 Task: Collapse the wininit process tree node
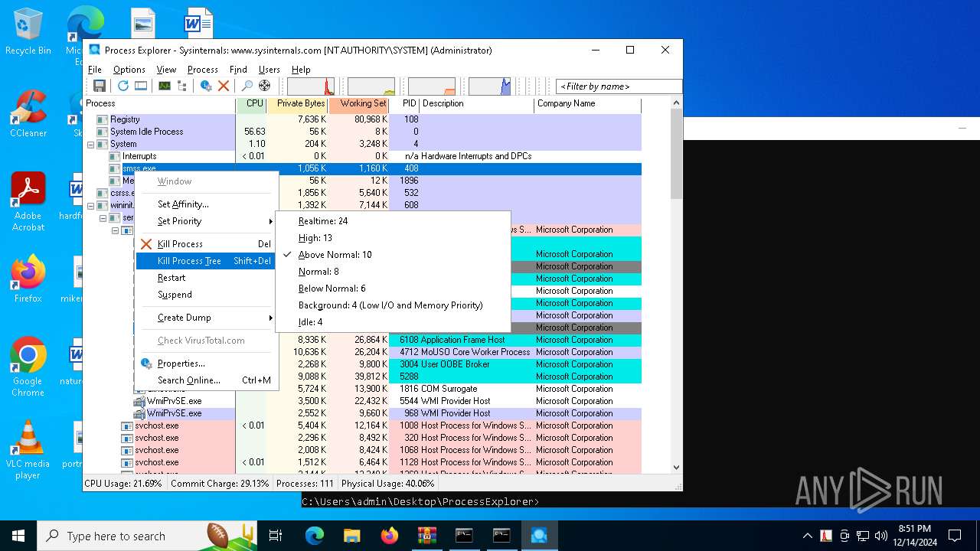click(90, 205)
